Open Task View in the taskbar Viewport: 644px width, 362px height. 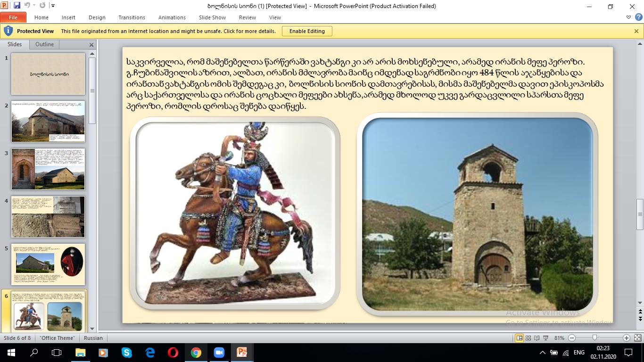click(57, 353)
